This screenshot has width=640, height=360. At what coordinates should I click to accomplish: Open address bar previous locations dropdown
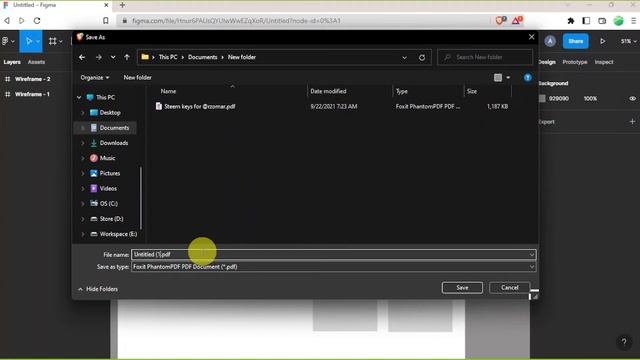(404, 58)
